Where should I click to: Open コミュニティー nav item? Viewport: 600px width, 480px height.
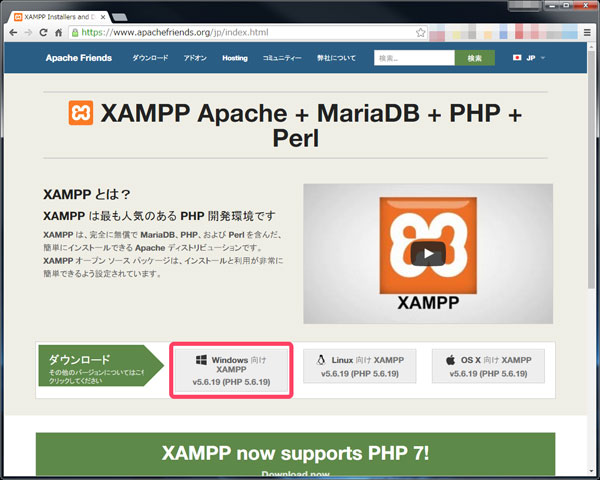282,58
